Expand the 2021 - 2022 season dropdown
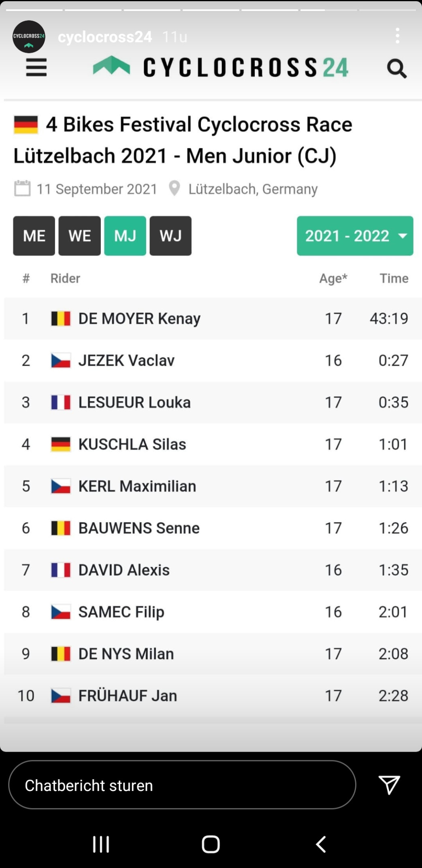Screen dimensions: 422x868 point(355,236)
